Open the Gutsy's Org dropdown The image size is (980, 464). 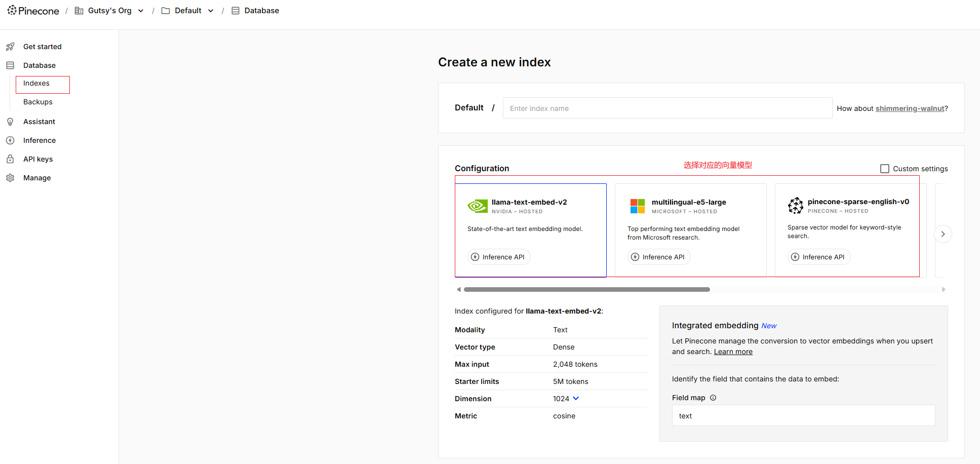click(x=141, y=11)
